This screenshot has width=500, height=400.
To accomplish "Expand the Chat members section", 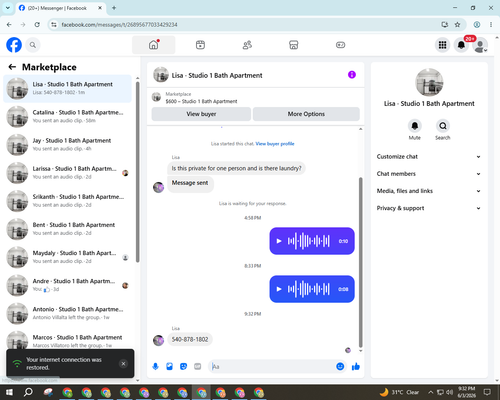I will click(x=429, y=174).
